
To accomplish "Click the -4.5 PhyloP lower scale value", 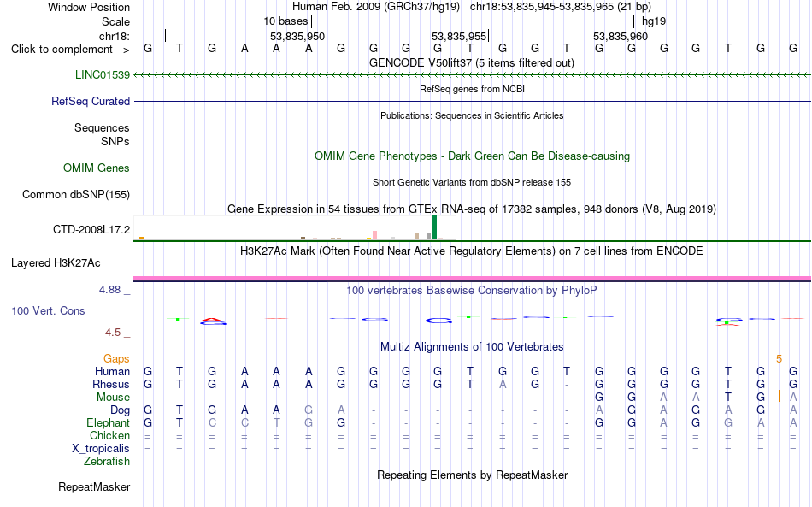I will click(x=111, y=333).
